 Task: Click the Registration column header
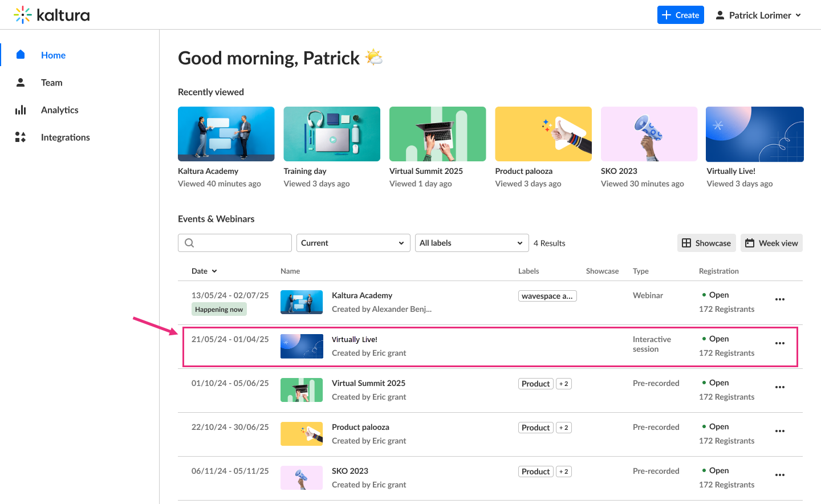[x=719, y=271]
